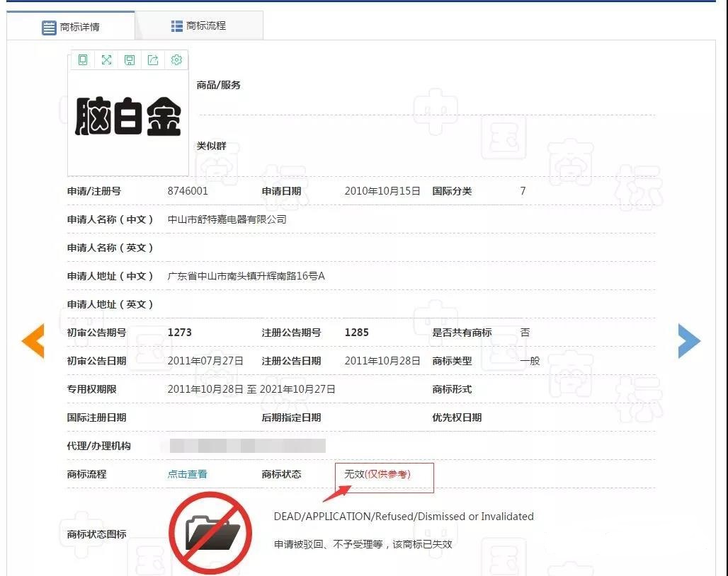Click the blue right navigation arrow
The image size is (728, 576).
coord(689,340)
